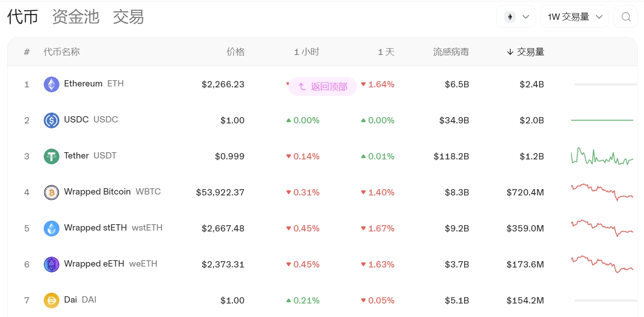The height and width of the screenshot is (317, 644).
Task: Click the Ethereum price $2,266.23
Action: 223,84
